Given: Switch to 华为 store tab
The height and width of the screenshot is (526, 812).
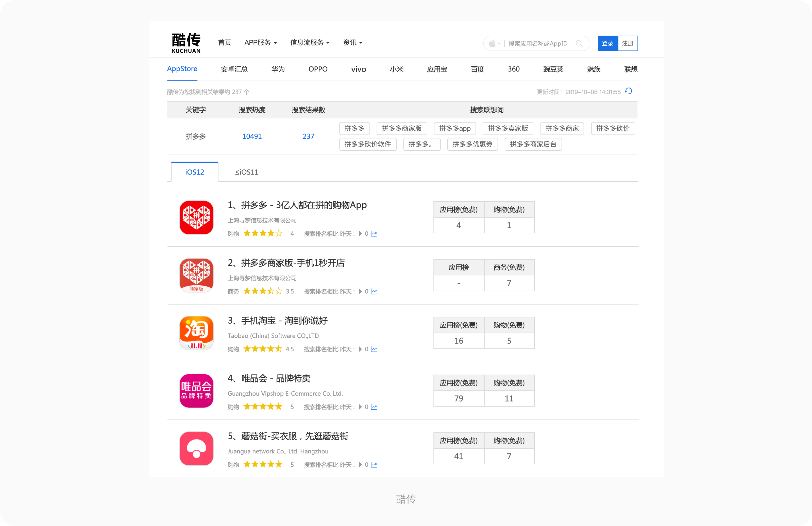Looking at the screenshot, I should 278,69.
